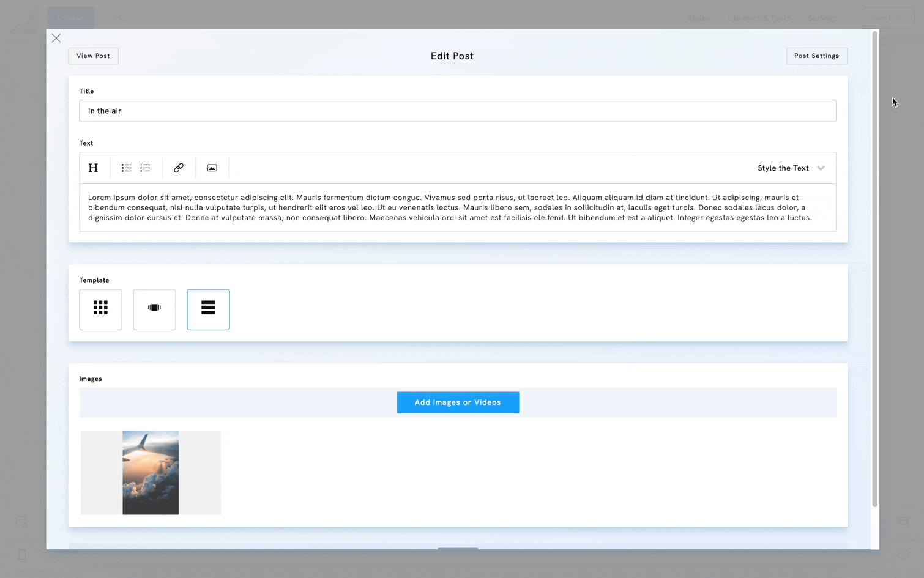Open the Styles menu in top bar
The height and width of the screenshot is (578, 924).
click(698, 18)
